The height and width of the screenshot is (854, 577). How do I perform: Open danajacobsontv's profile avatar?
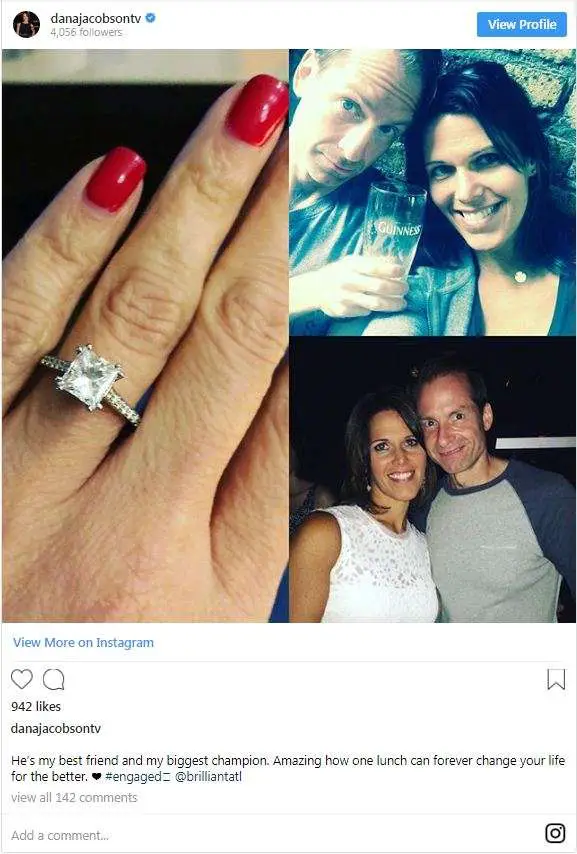[x=26, y=24]
